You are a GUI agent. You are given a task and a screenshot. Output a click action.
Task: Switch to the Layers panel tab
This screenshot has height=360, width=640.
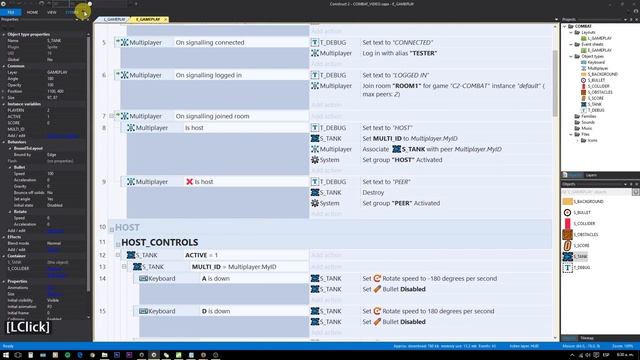click(591, 175)
